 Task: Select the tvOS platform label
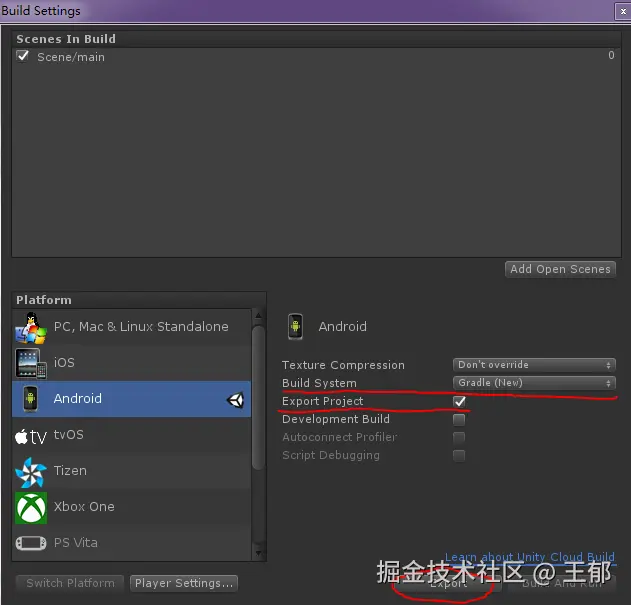pos(69,435)
